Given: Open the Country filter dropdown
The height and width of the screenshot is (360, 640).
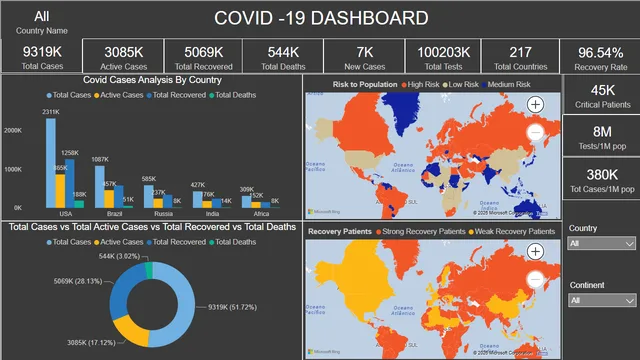Looking at the screenshot, I should (602, 244).
